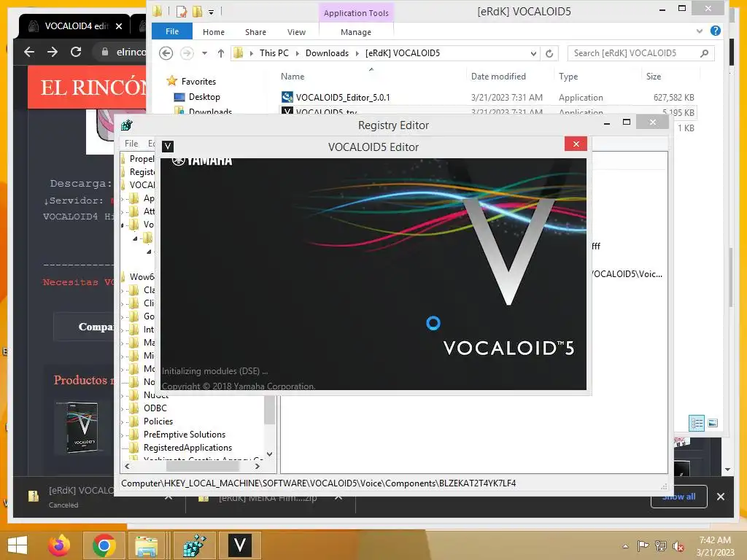Screen dimensions: 747x560
Task: Select VOCALOID5_Editor_5.0.1 file
Action: click(343, 98)
